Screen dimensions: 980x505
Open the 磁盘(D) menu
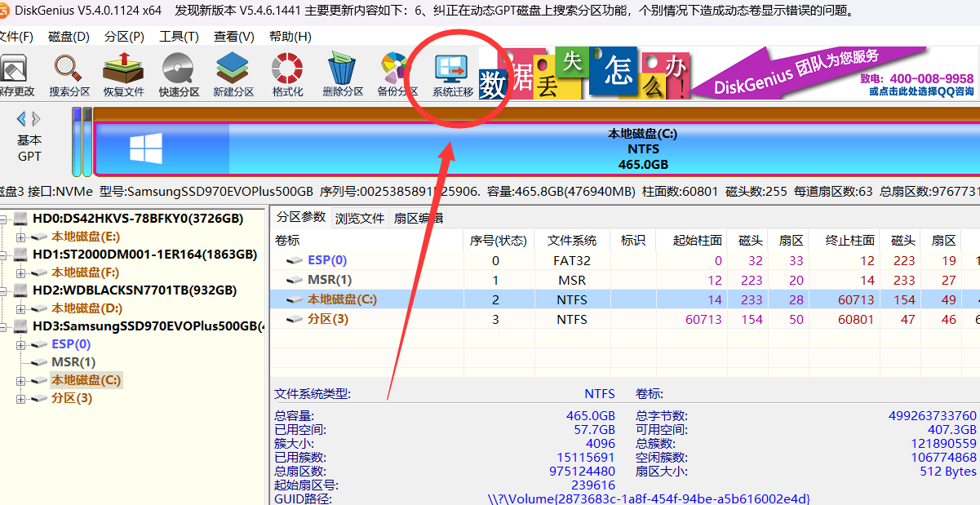click(x=69, y=37)
